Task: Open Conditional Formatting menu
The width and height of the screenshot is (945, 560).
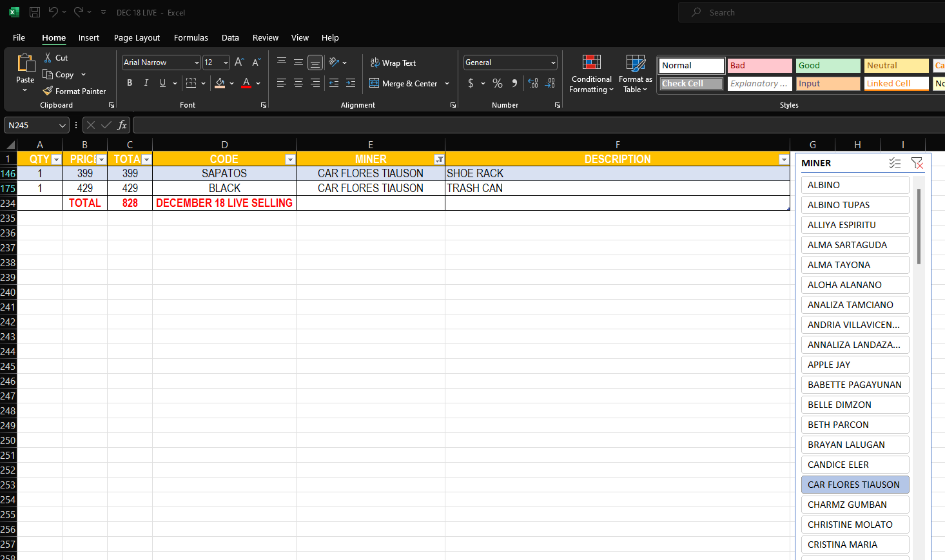Action: 592,73
